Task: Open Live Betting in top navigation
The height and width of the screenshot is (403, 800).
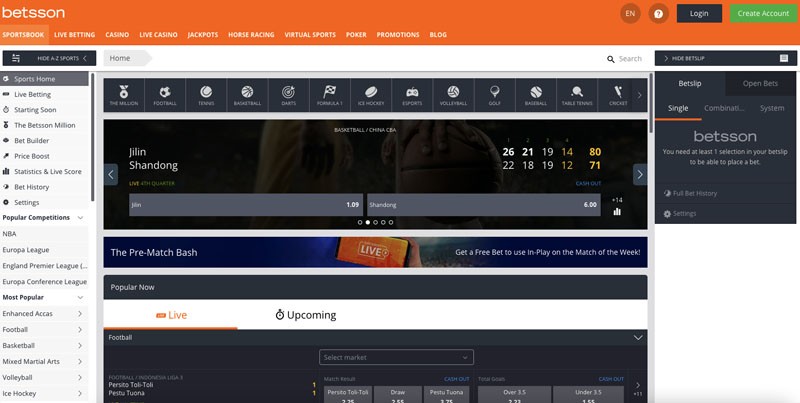Action: coord(74,35)
